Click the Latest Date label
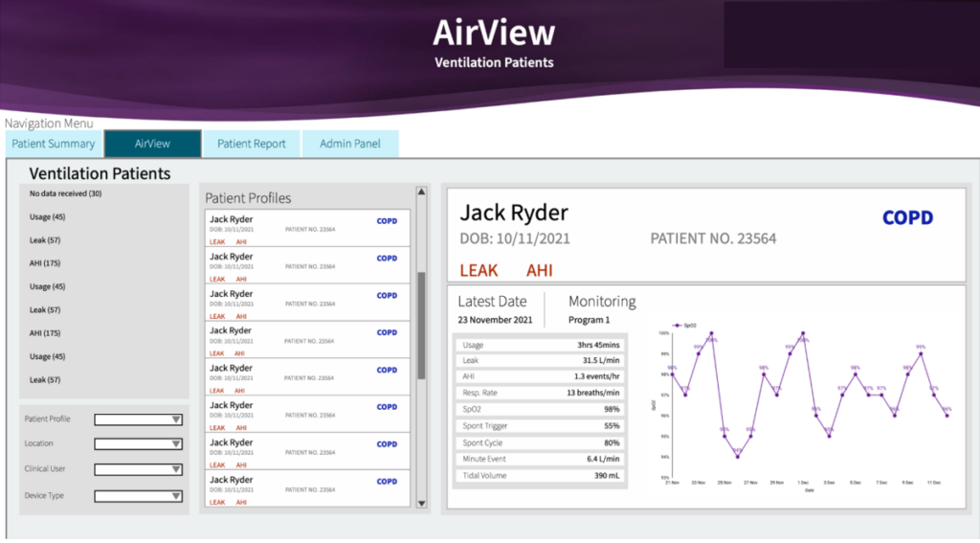This screenshot has width=980, height=543. [492, 302]
